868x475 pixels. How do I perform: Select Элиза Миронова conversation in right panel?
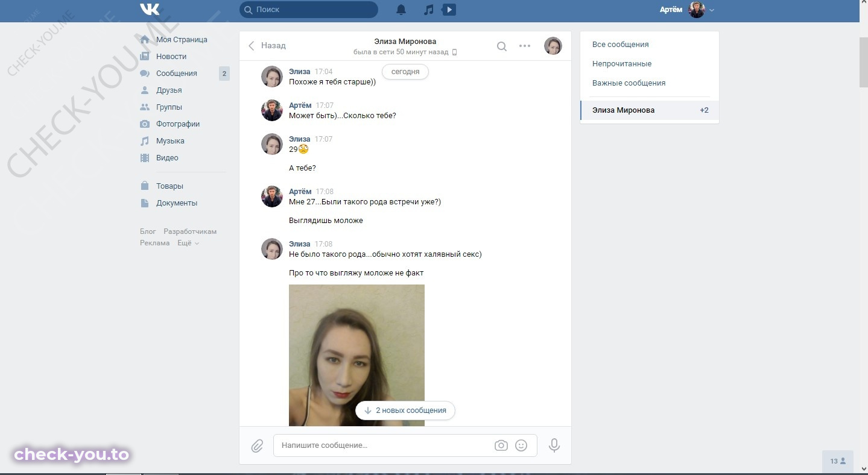[x=650, y=110]
